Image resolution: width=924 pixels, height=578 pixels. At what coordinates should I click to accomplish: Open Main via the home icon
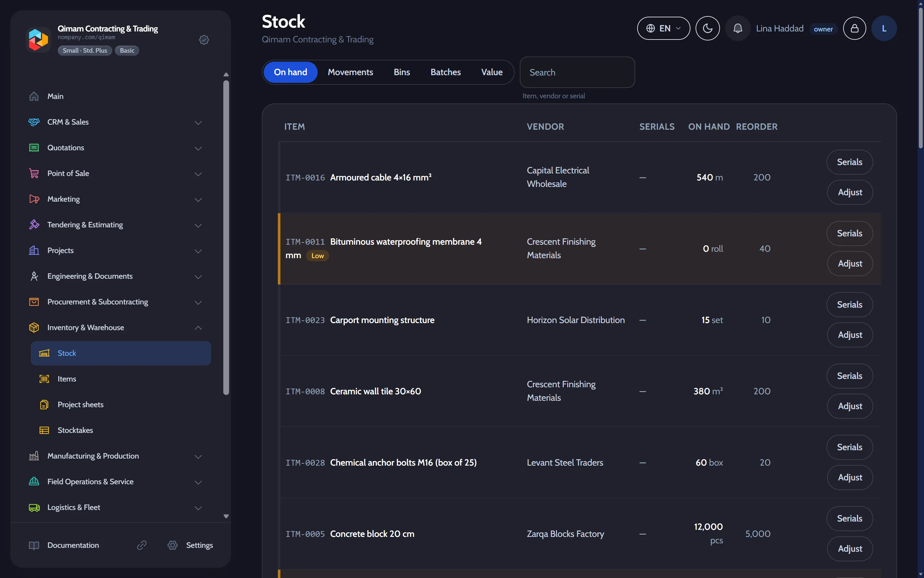pyautogui.click(x=34, y=96)
